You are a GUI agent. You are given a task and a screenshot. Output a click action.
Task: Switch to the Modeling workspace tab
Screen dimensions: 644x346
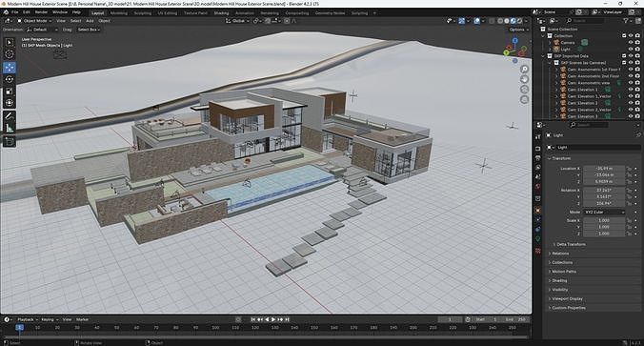click(x=119, y=13)
